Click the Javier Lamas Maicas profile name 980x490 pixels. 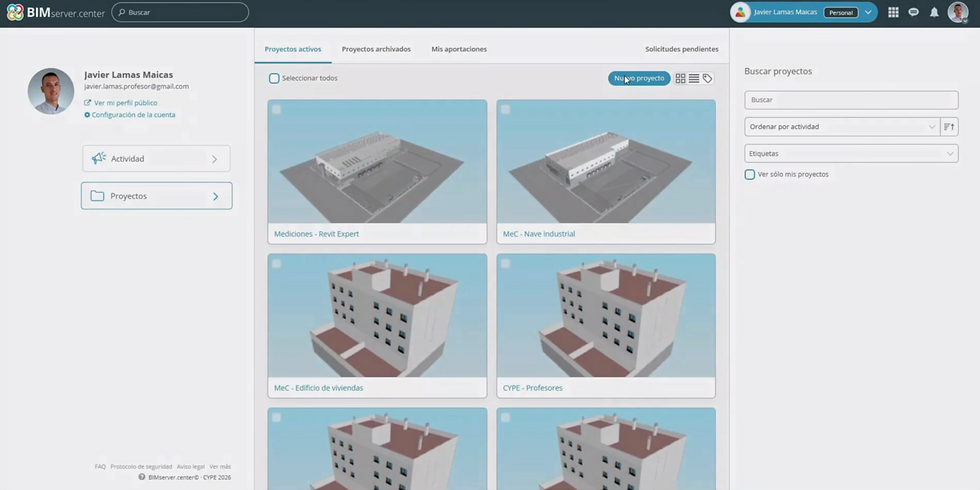tap(129, 75)
